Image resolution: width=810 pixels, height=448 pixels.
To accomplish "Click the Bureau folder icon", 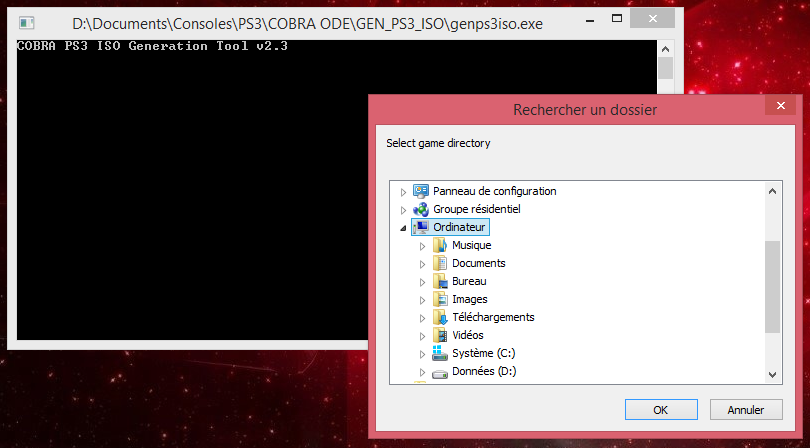I will click(x=440, y=282).
